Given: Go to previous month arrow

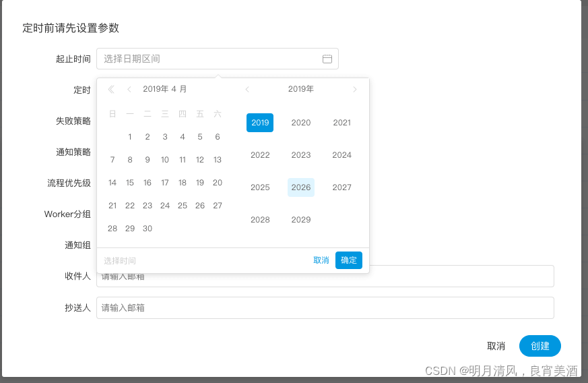Looking at the screenshot, I should pos(129,90).
